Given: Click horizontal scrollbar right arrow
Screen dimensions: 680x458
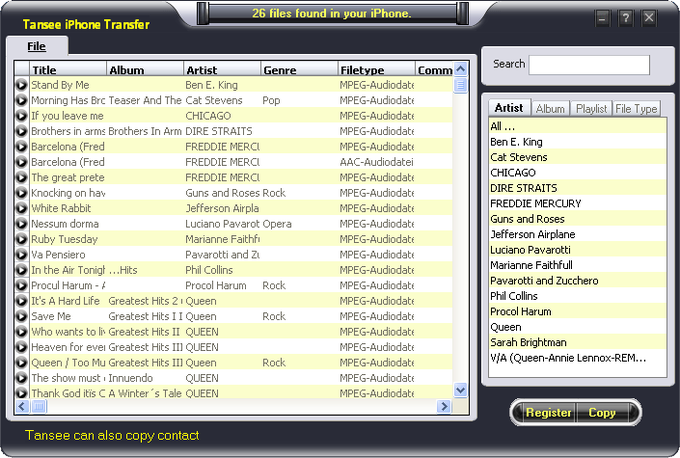Looking at the screenshot, I should (x=444, y=406).
